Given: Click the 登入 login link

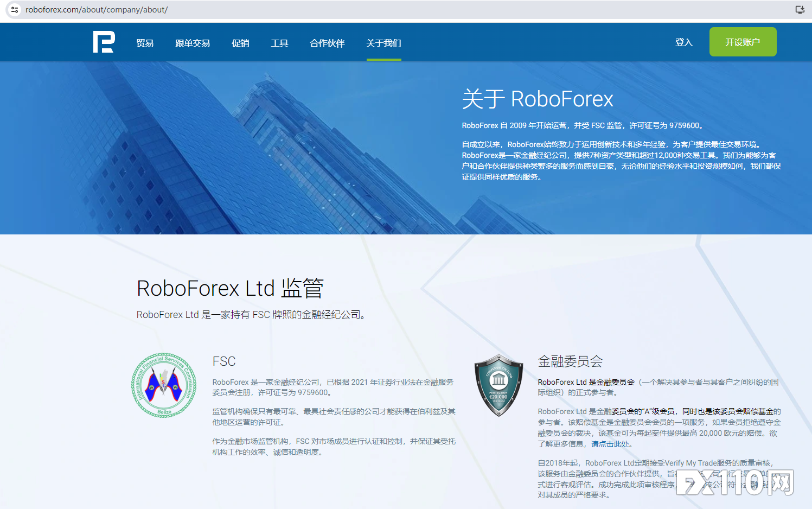Looking at the screenshot, I should [684, 42].
